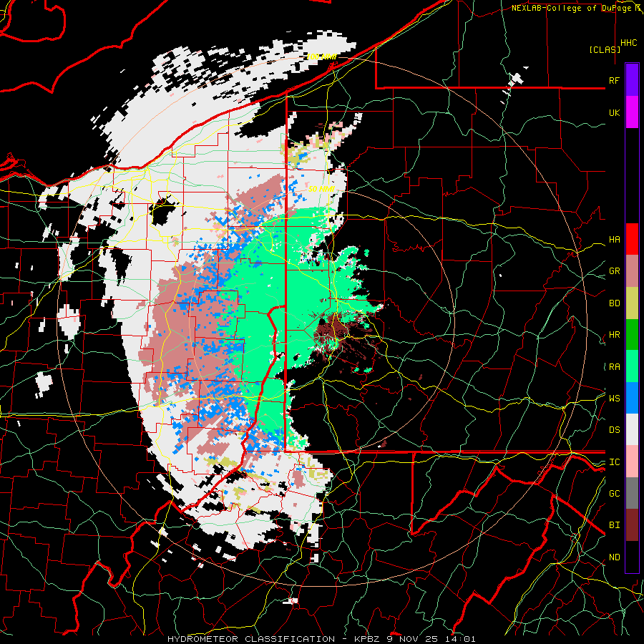Click the UK legend label

(x=614, y=112)
